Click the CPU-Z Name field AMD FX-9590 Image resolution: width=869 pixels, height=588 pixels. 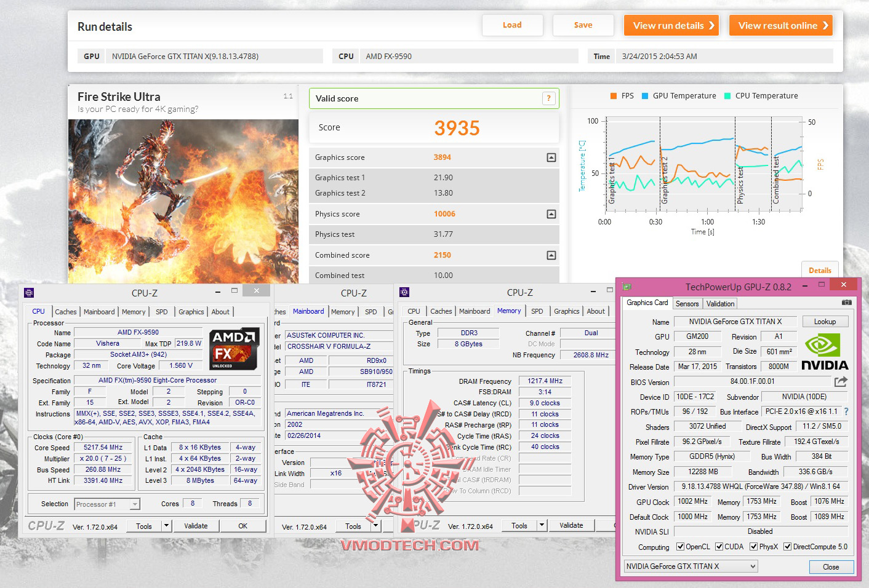pyautogui.click(x=138, y=332)
